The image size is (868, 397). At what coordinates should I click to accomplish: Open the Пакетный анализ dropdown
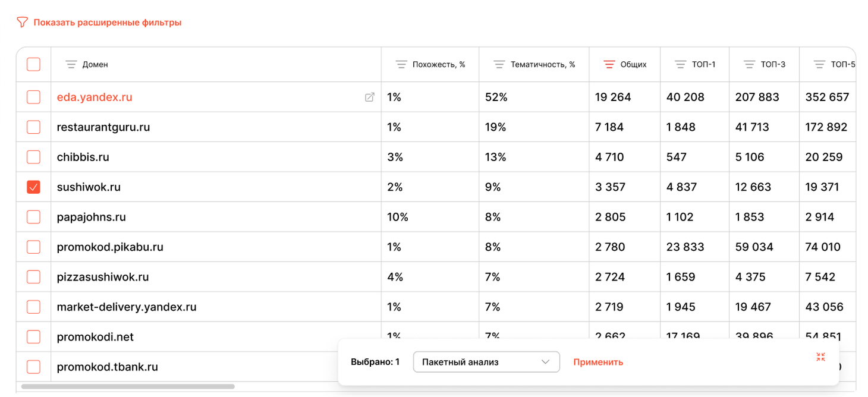point(486,362)
